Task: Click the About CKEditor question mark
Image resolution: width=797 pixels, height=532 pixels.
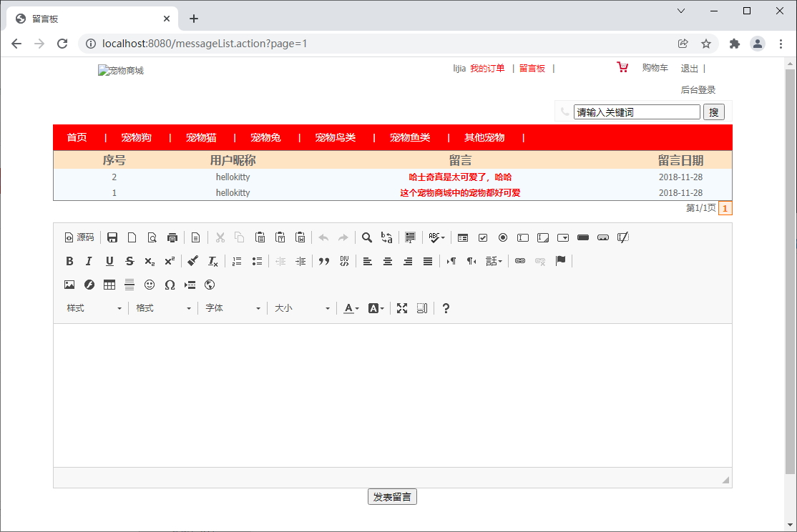Action: [446, 308]
